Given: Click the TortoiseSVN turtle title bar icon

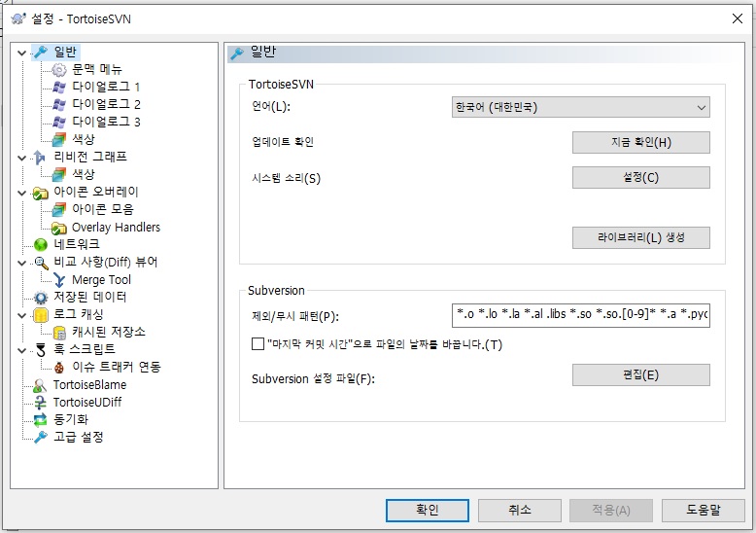Looking at the screenshot, I should click(x=18, y=18).
